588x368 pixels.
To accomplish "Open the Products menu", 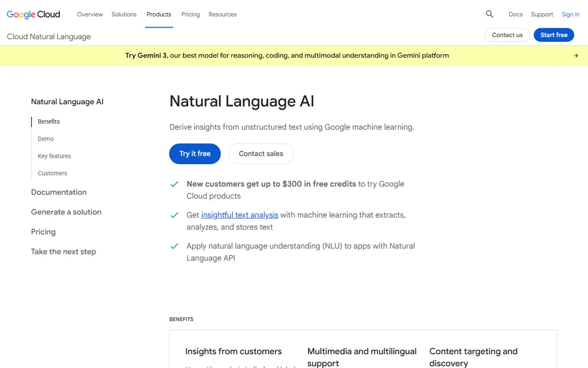I will (159, 14).
